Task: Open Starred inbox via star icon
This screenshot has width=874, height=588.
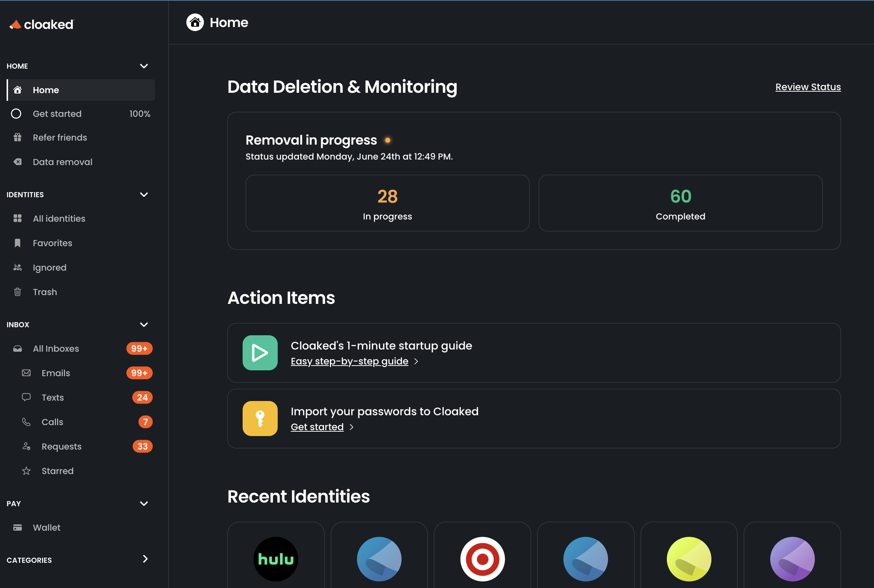Action: (26, 471)
